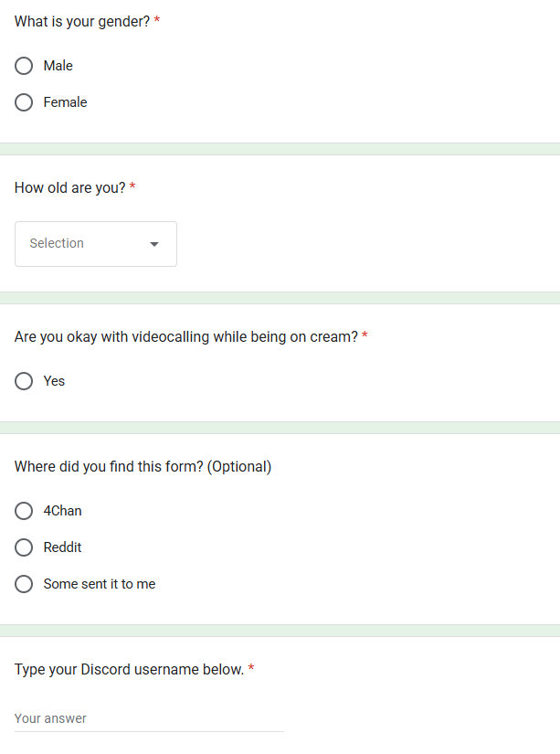Click the 'How old are you?' question title
The image size is (560, 754).
[70, 187]
